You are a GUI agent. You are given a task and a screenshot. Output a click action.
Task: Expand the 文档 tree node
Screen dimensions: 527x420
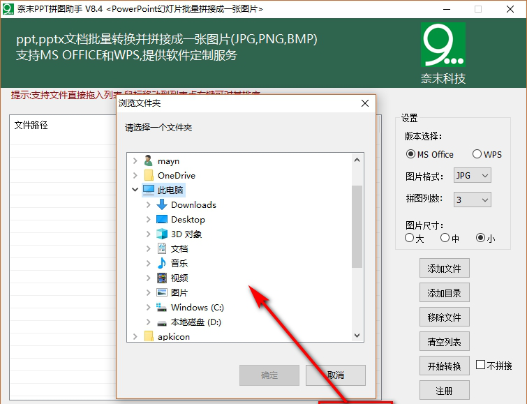(x=148, y=248)
